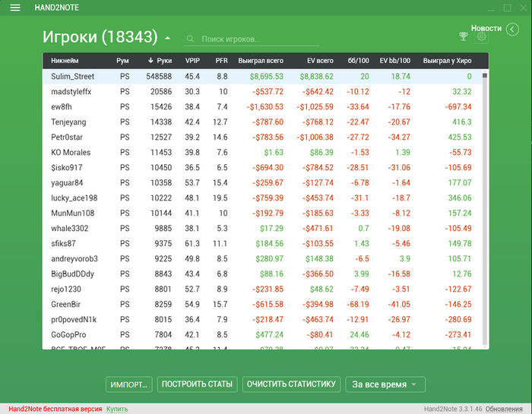Image resolution: width=532 pixels, height=414 pixels.
Task: Click the $8,838.62 EV cell
Action: [317, 76]
